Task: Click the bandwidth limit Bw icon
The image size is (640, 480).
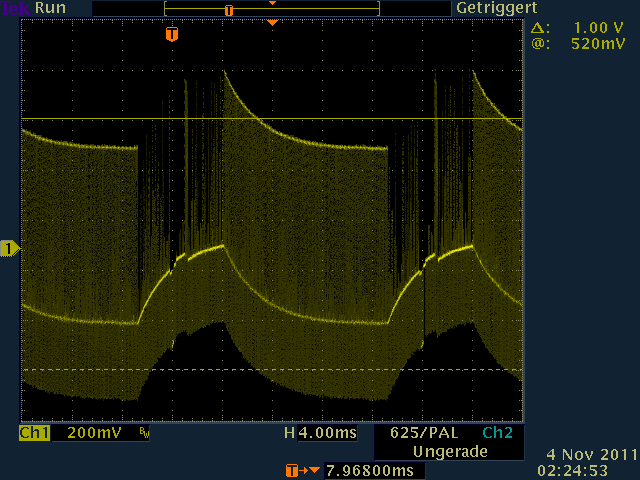Action: coord(143,434)
